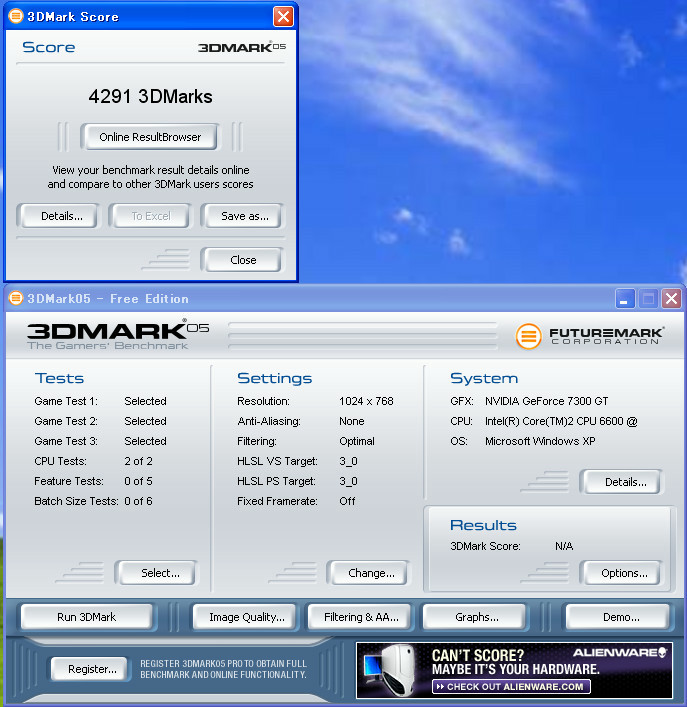Minimize the 3DMark05 main window
The image size is (687, 707).
click(625, 298)
